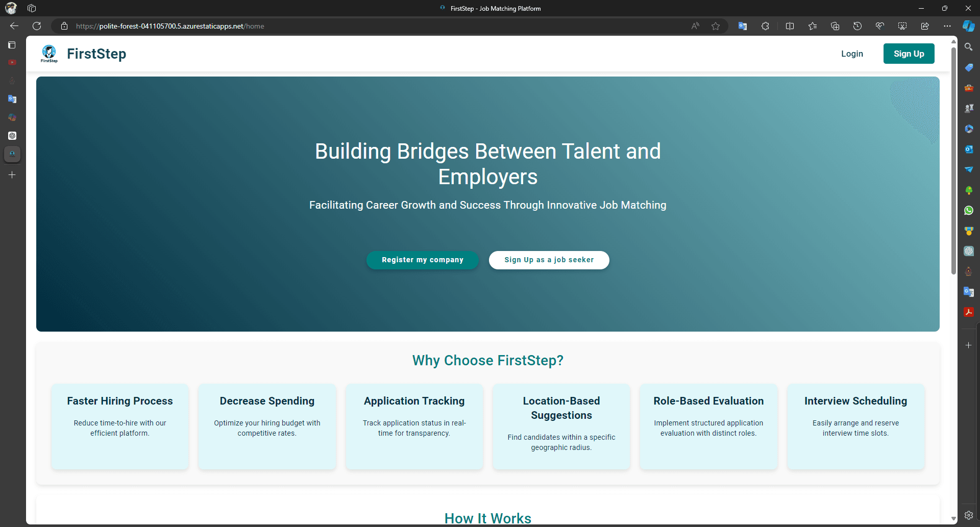Open the browser menu with three dots
Viewport: 980px width, 527px height.
(x=947, y=26)
